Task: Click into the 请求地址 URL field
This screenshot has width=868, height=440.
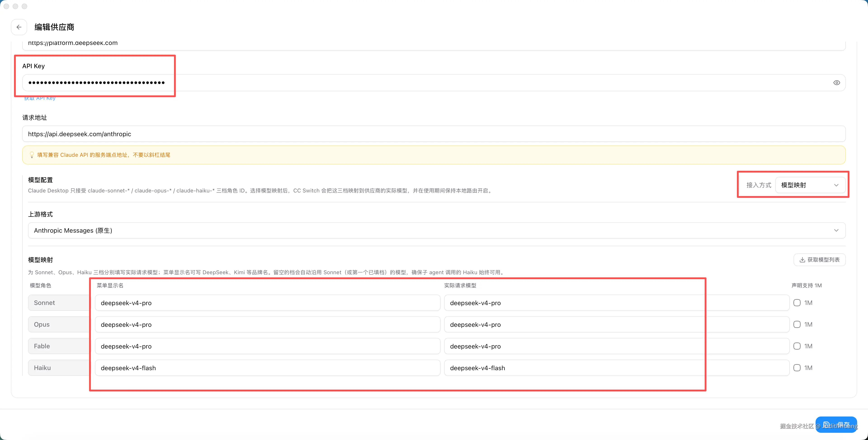Action: [434, 134]
